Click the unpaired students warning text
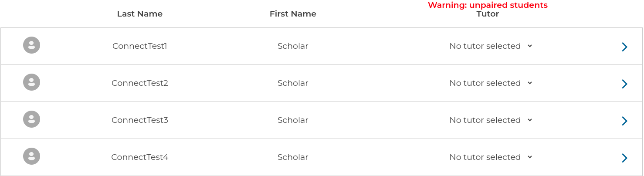Viewport: 644px width, 176px height. [488, 5]
